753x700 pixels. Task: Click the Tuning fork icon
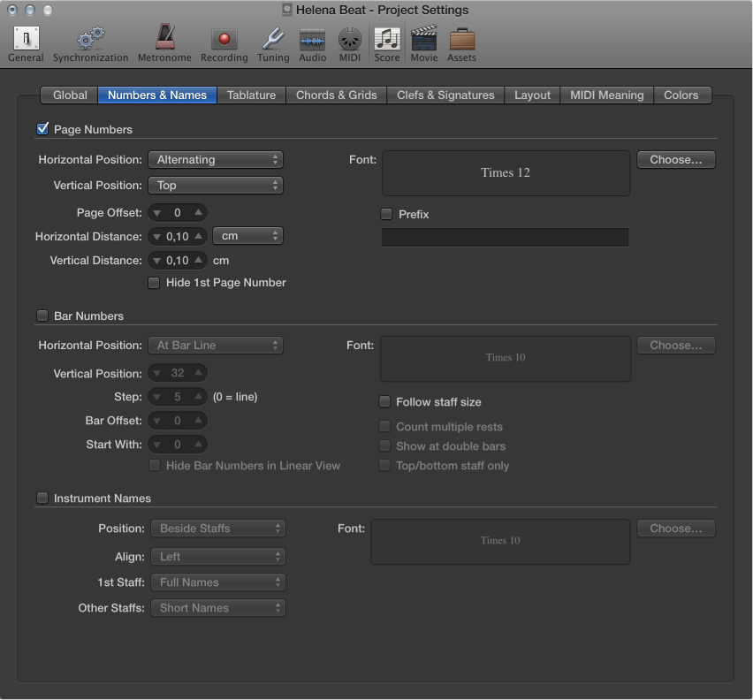[x=272, y=39]
